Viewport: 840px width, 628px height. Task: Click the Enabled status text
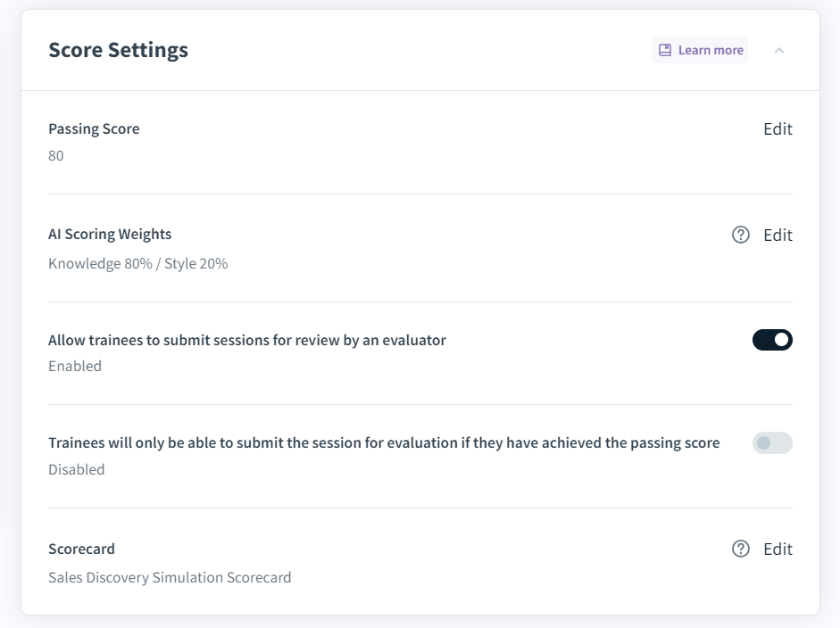pyautogui.click(x=75, y=367)
